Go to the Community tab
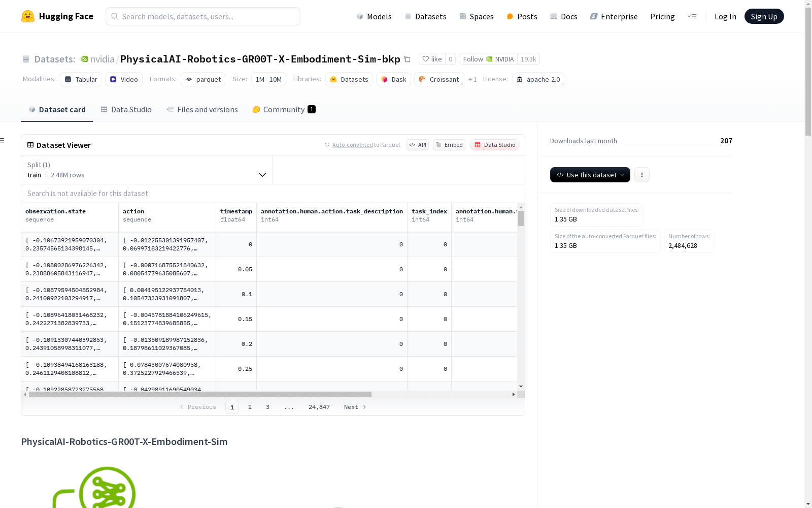Image resolution: width=812 pixels, height=508 pixels. [x=284, y=110]
